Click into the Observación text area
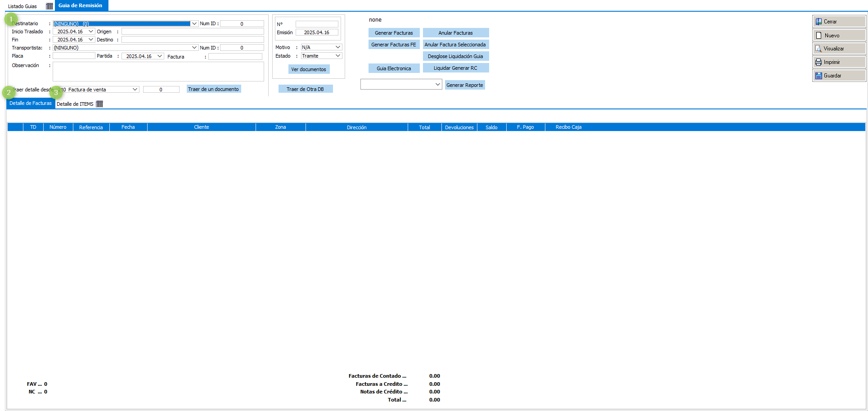This screenshot has height=411, width=868. click(158, 72)
